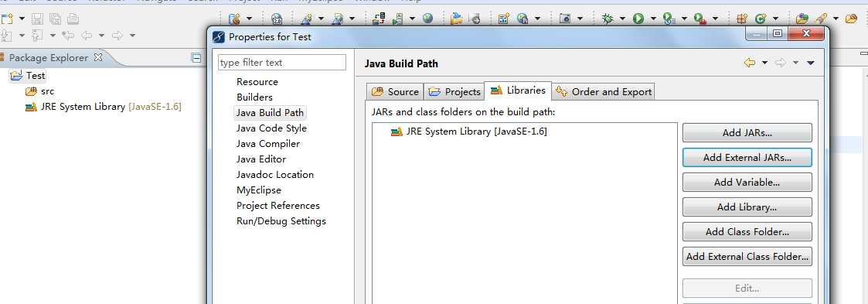
Task: Click the New Java Package icon
Action: tap(742, 19)
